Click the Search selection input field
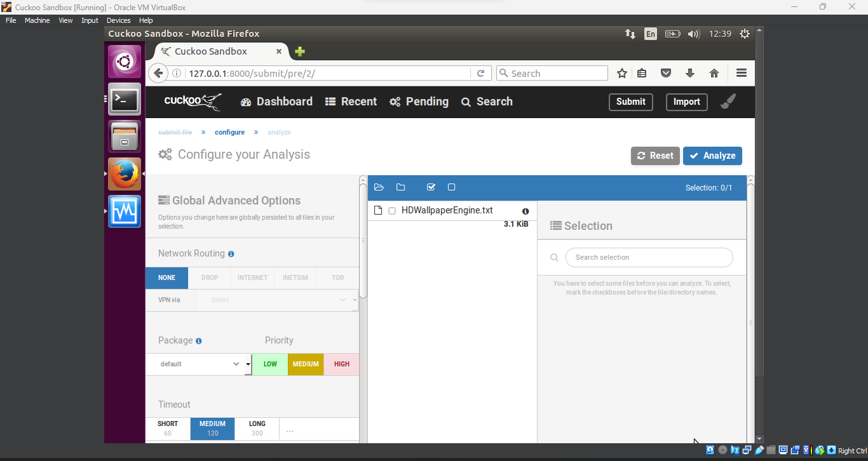Image resolution: width=868 pixels, height=461 pixels. tap(649, 257)
